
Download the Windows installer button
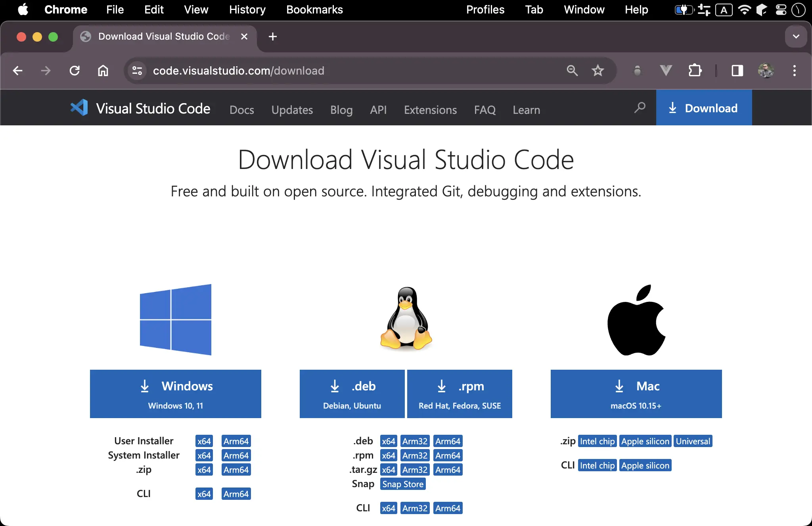(x=176, y=394)
